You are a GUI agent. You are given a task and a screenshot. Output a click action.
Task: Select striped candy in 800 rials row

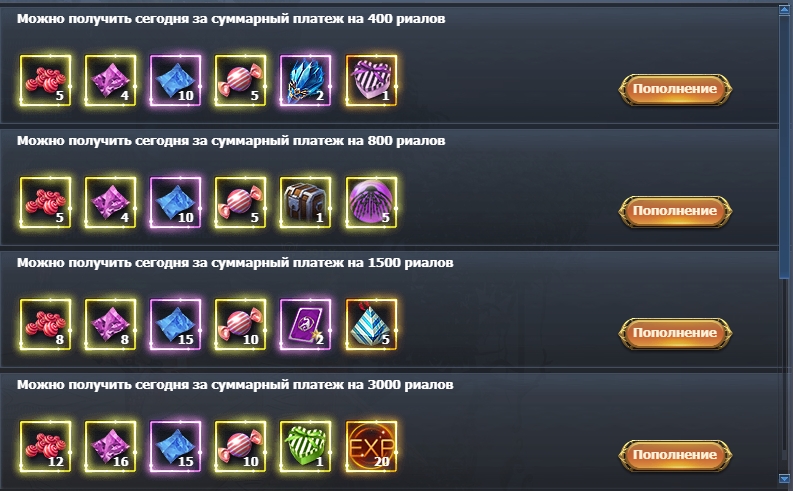tap(240, 202)
